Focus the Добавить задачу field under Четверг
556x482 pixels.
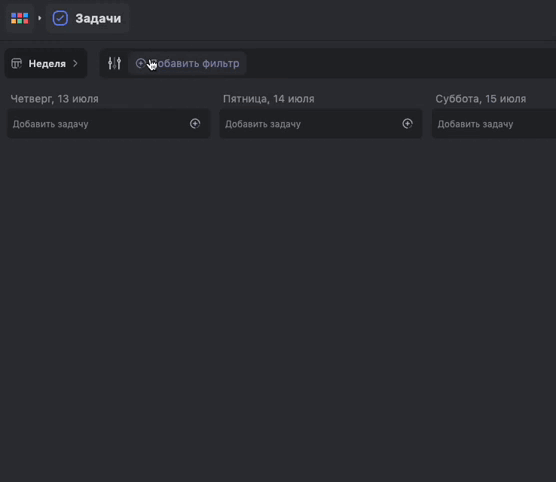109,124
